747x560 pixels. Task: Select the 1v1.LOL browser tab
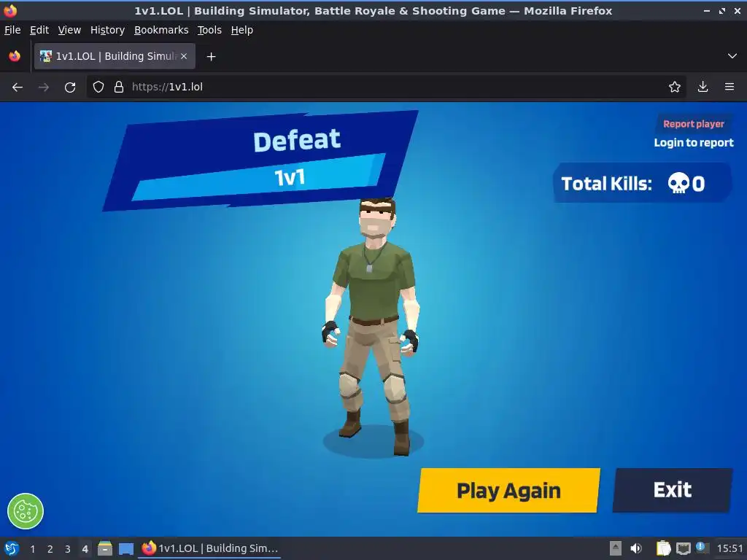[115, 56]
